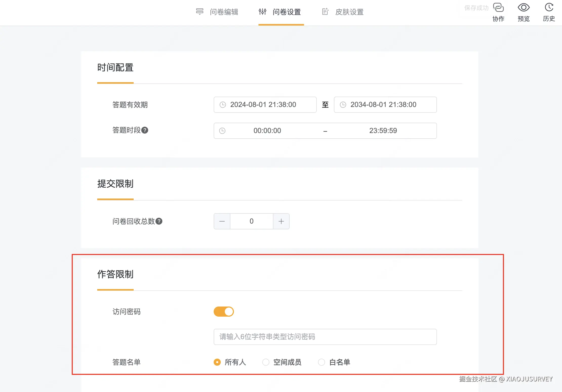The width and height of the screenshot is (562, 392).
Task: Click clock icon in start date field
Action: pos(223,105)
